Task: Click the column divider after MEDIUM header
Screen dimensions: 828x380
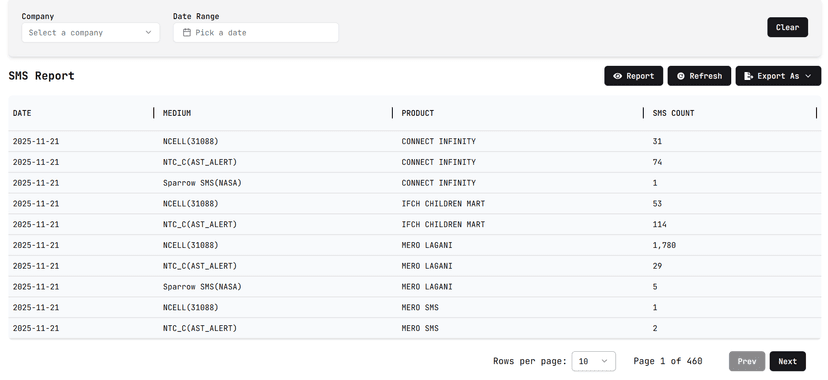Action: click(392, 113)
